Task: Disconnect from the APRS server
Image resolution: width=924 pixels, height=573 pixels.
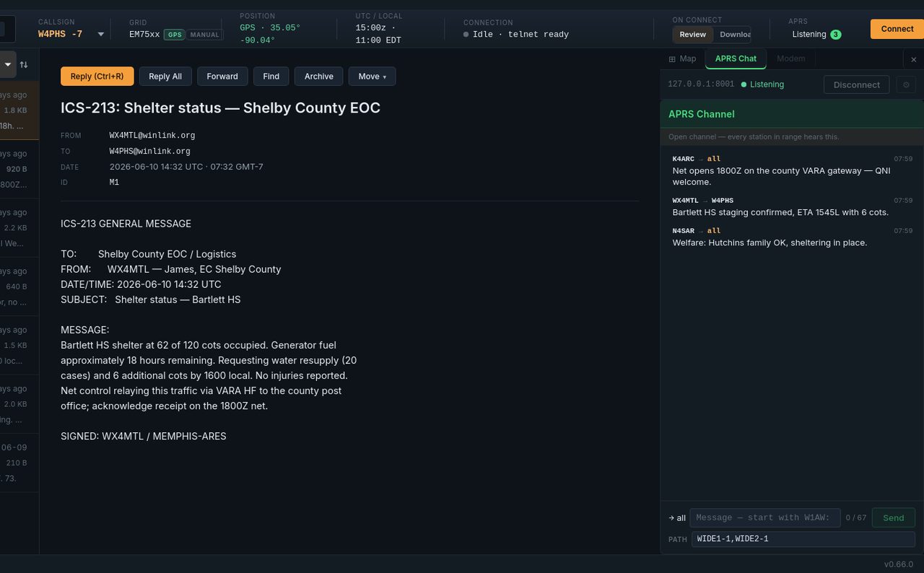Action: click(x=856, y=84)
